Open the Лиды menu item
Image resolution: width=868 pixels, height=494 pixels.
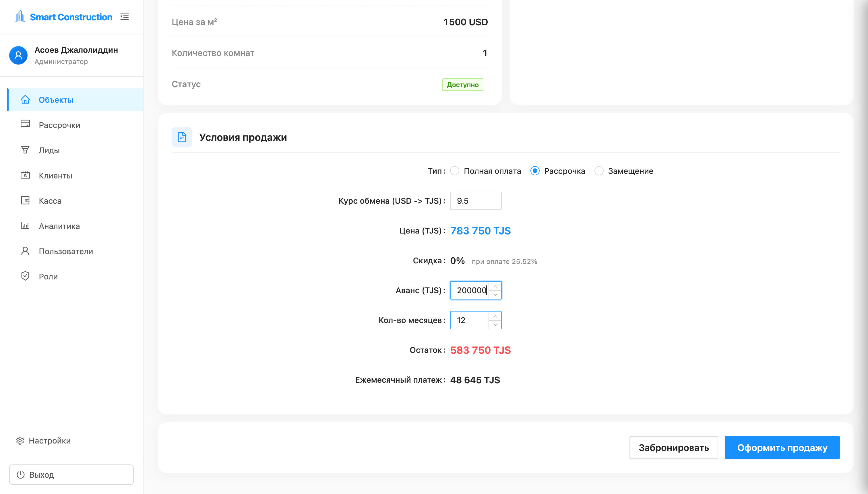tap(75, 150)
